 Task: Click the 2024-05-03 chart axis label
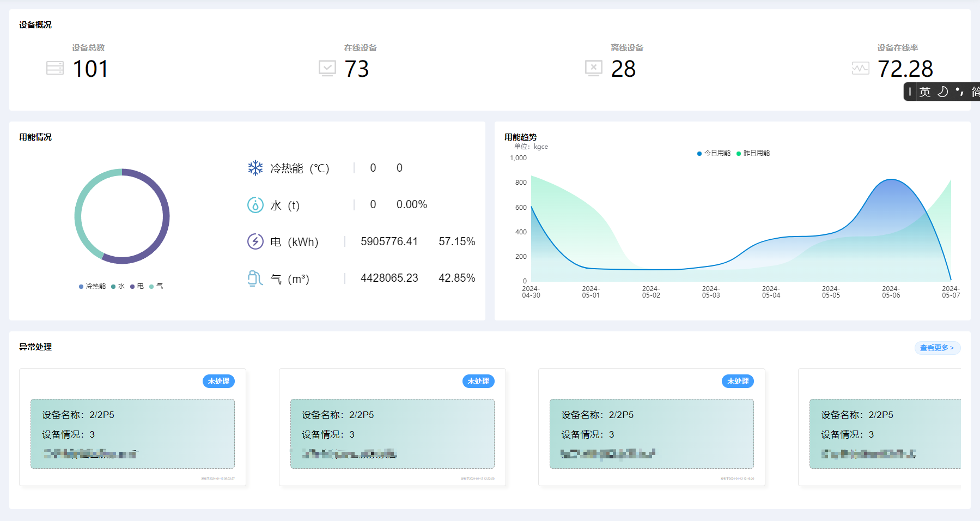(x=711, y=292)
